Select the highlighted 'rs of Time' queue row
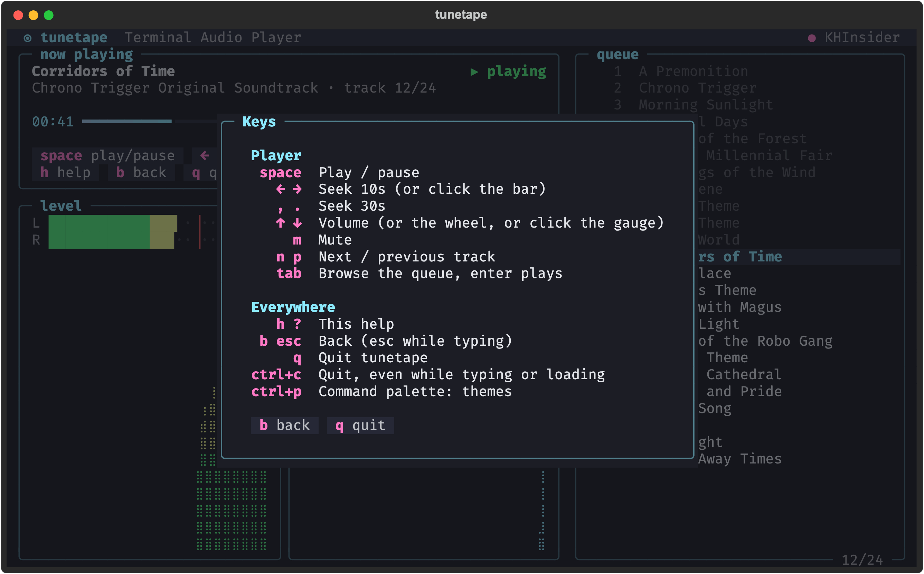This screenshot has height=574, width=924. click(x=799, y=257)
